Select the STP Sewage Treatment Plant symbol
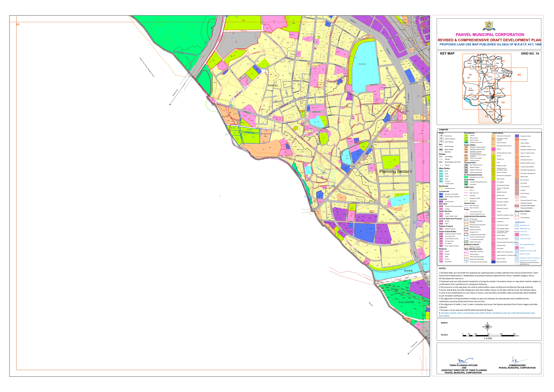 point(466,149)
